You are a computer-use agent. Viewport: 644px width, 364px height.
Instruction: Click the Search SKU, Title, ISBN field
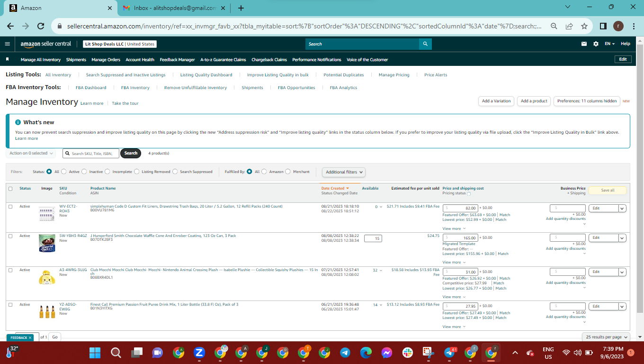click(x=91, y=154)
